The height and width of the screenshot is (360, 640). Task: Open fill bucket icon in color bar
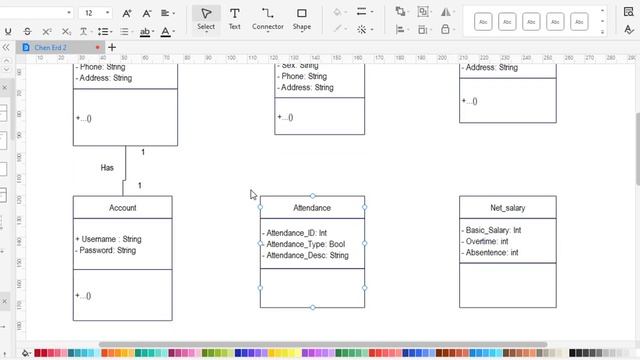pos(26,353)
